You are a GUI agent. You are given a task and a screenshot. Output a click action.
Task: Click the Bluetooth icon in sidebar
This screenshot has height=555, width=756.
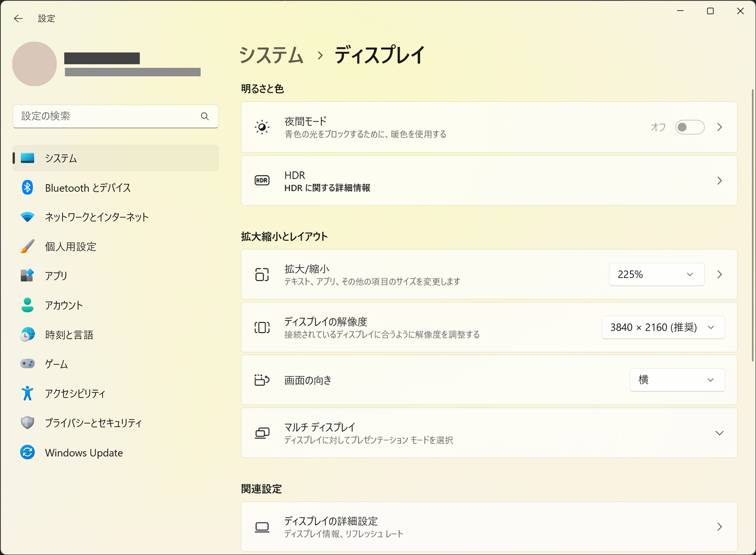point(27,187)
